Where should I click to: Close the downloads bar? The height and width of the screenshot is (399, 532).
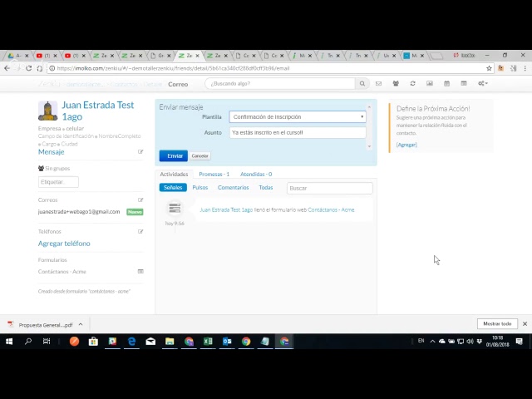pyautogui.click(x=525, y=323)
